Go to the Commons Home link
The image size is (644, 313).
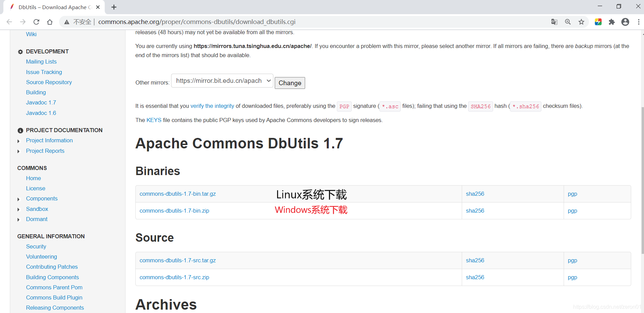click(x=33, y=178)
